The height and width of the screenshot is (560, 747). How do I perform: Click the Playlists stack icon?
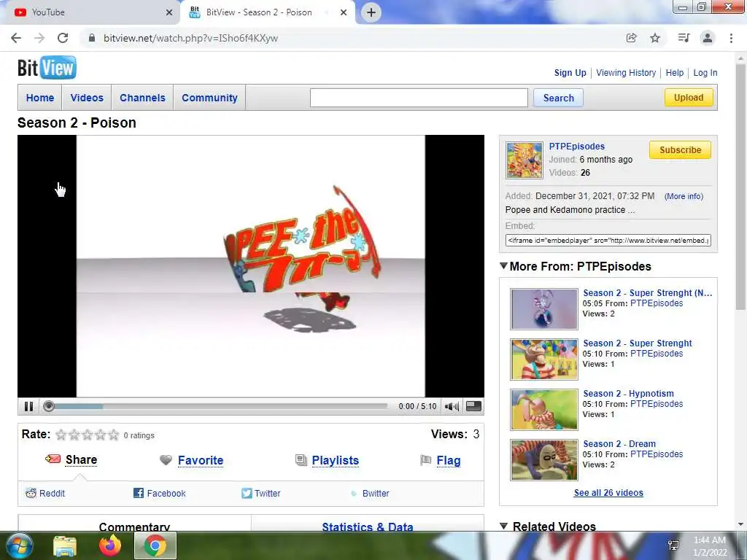coord(301,460)
